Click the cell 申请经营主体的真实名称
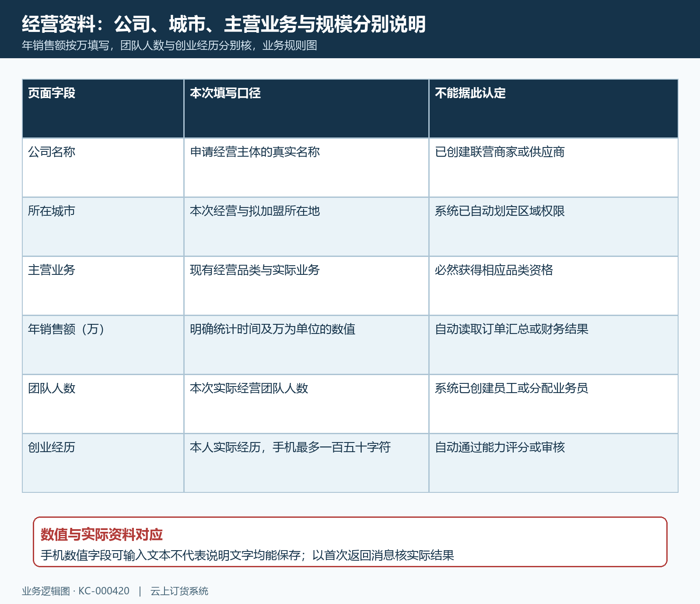 tap(306, 168)
